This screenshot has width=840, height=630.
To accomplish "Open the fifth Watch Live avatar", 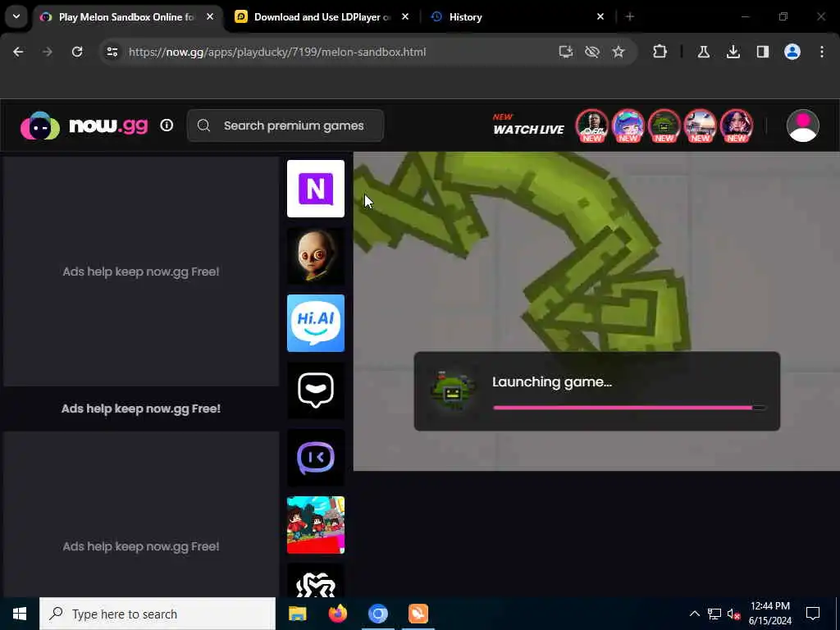I will click(737, 126).
